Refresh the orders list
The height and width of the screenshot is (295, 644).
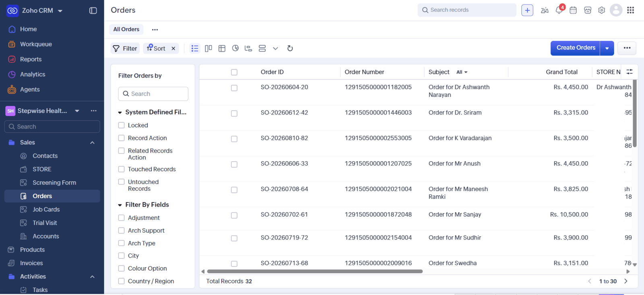point(290,48)
